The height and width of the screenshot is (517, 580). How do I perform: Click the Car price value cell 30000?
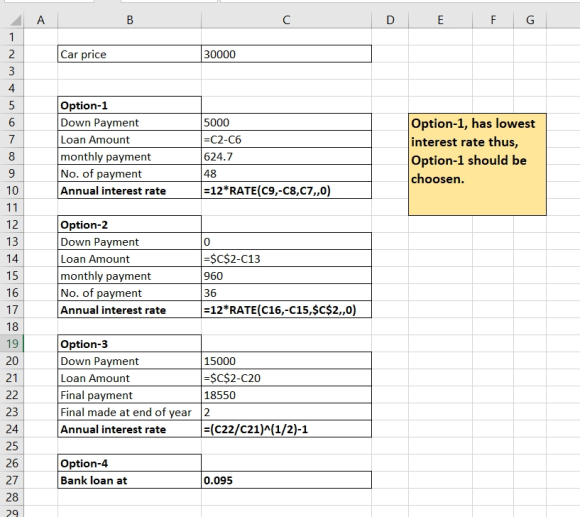[286, 54]
